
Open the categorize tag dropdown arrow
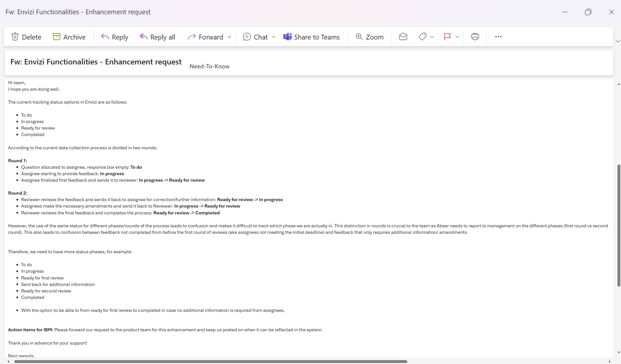[432, 37]
